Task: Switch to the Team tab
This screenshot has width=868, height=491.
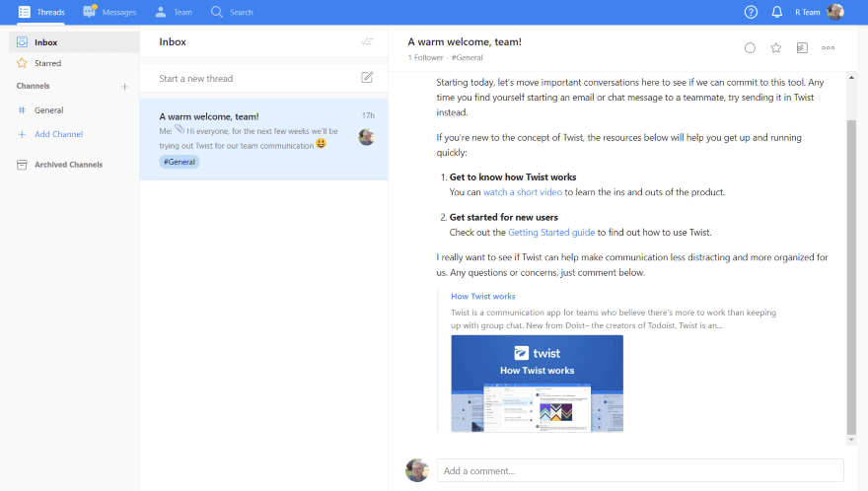Action: point(174,12)
